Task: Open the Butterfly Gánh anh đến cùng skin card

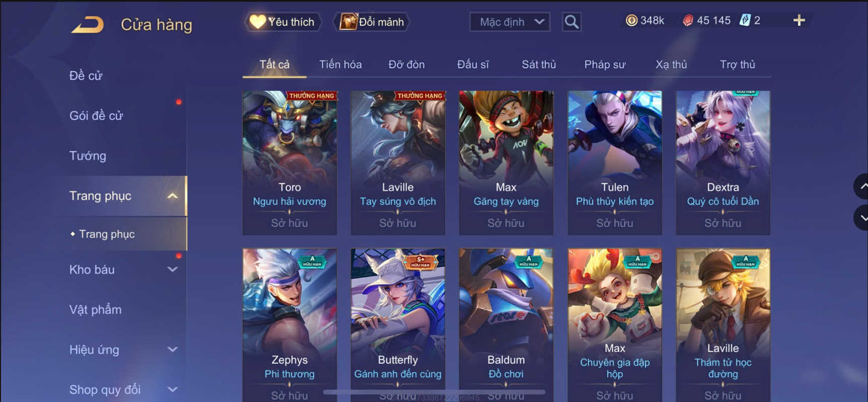Action: (x=398, y=325)
